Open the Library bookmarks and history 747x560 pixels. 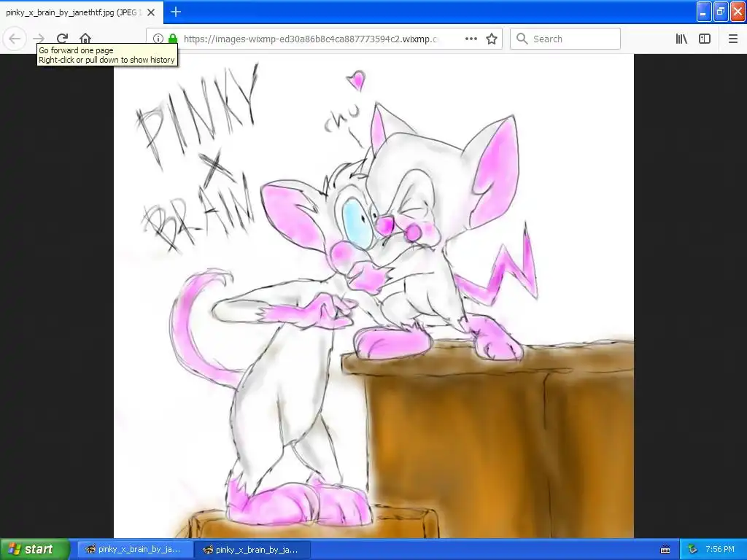point(681,39)
